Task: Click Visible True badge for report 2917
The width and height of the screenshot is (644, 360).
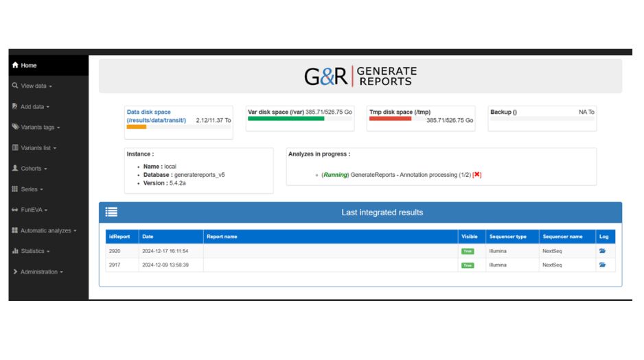Action: coord(468,265)
